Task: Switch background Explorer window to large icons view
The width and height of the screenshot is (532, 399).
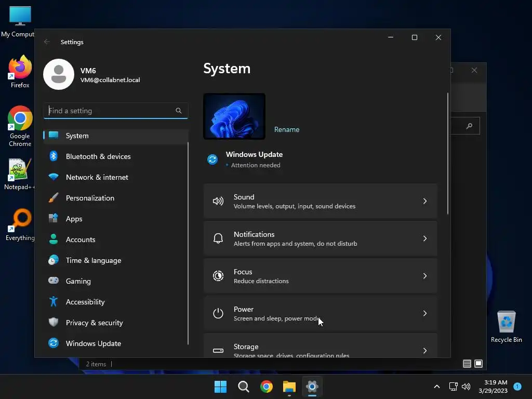Action: click(478, 364)
